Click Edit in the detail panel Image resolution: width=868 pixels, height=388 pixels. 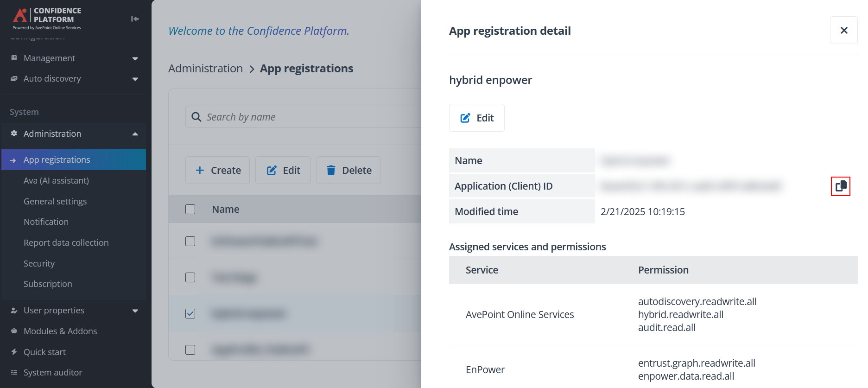(x=477, y=118)
